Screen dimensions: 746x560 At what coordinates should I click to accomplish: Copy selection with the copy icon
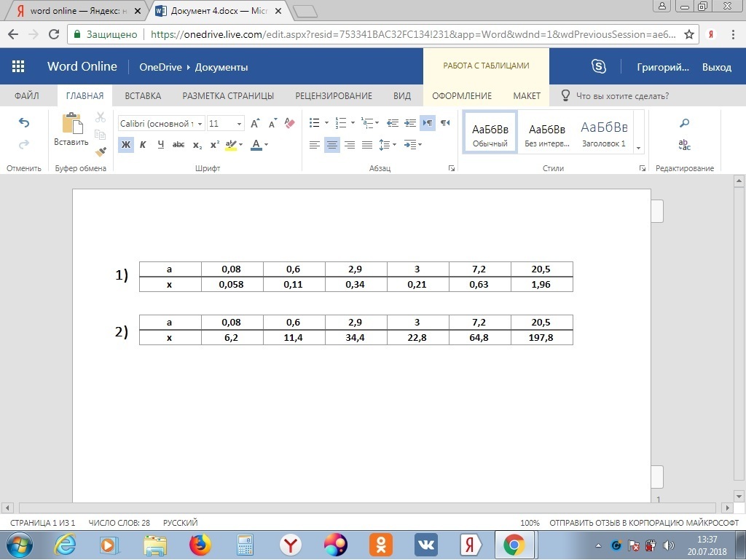click(x=100, y=135)
